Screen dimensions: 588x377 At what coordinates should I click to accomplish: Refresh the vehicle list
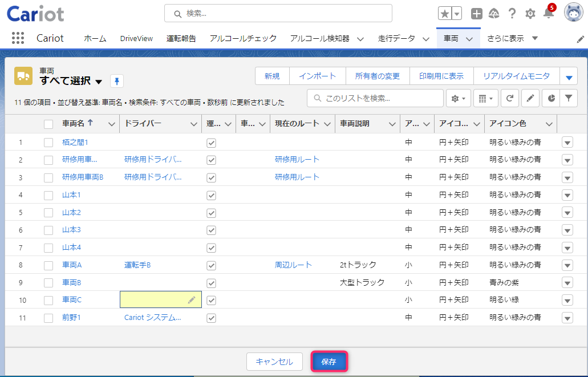point(509,98)
